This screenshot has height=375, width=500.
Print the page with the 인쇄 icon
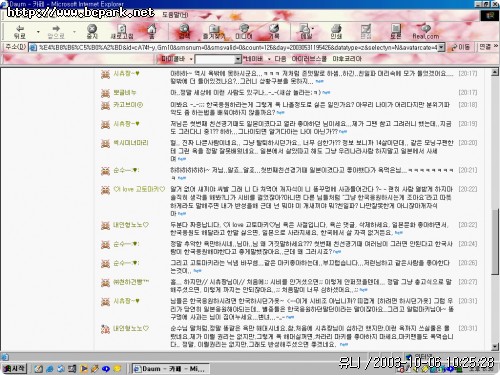336,32
